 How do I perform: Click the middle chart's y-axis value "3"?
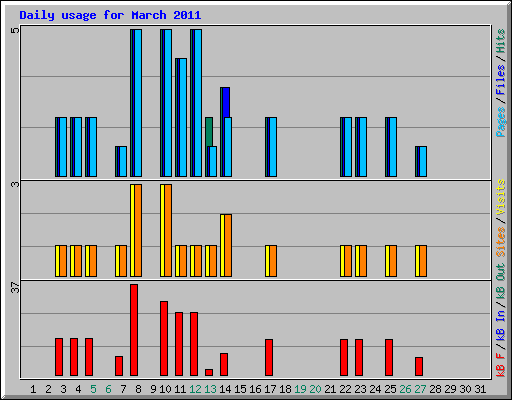coord(15,184)
